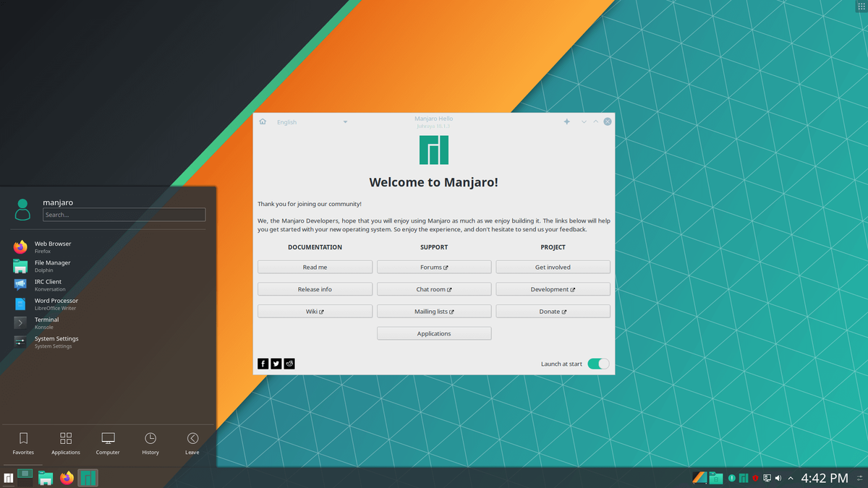Open the Manjaro Forums link
This screenshot has height=488, width=868.
click(x=433, y=266)
